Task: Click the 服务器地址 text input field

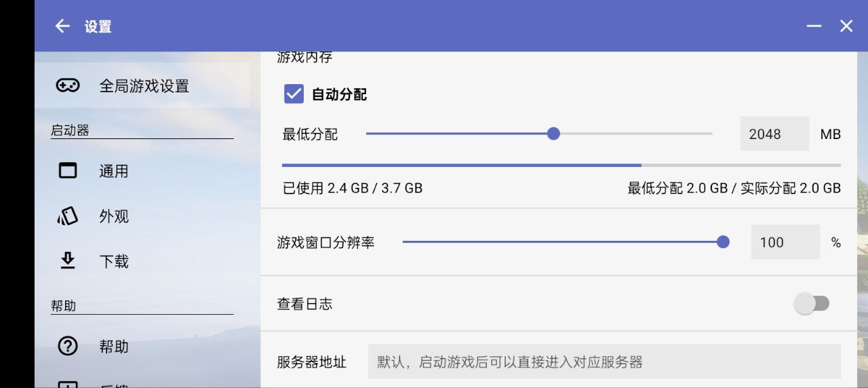Action: click(604, 362)
